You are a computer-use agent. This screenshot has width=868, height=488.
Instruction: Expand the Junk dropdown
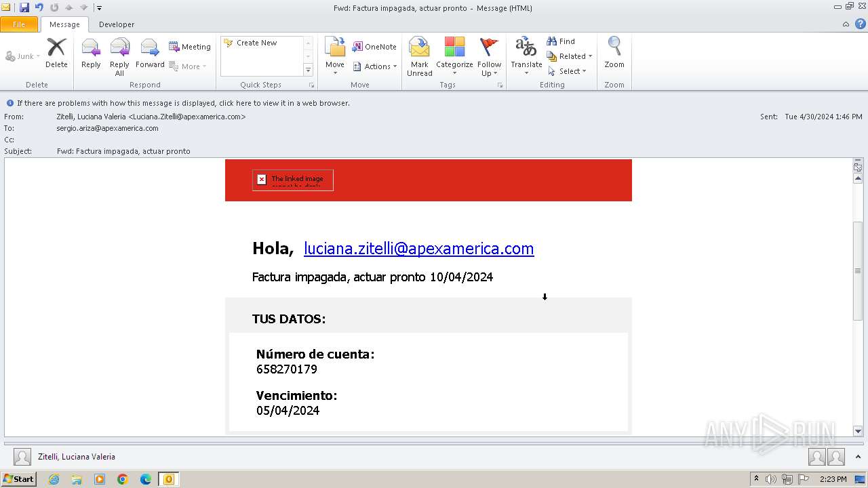pos(23,56)
